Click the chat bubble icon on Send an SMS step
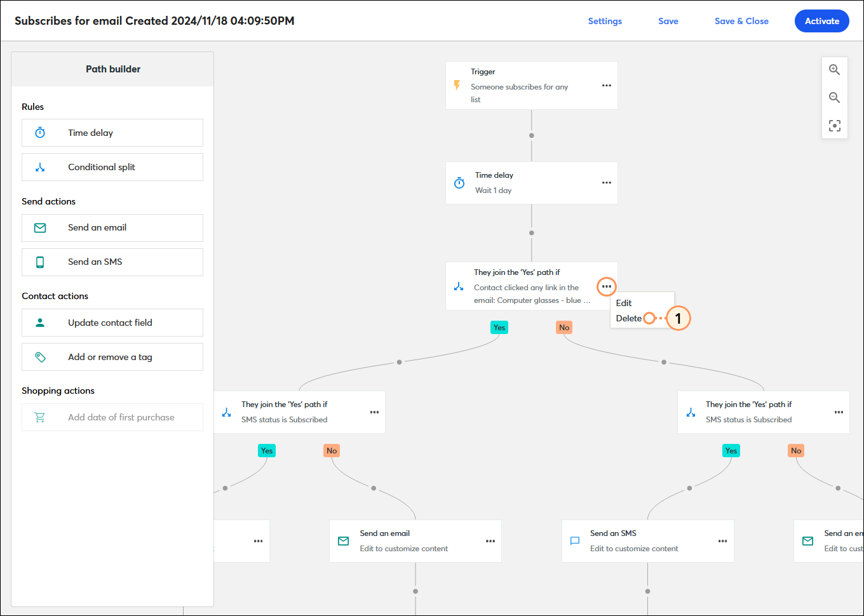This screenshot has width=864, height=616. pos(575,541)
